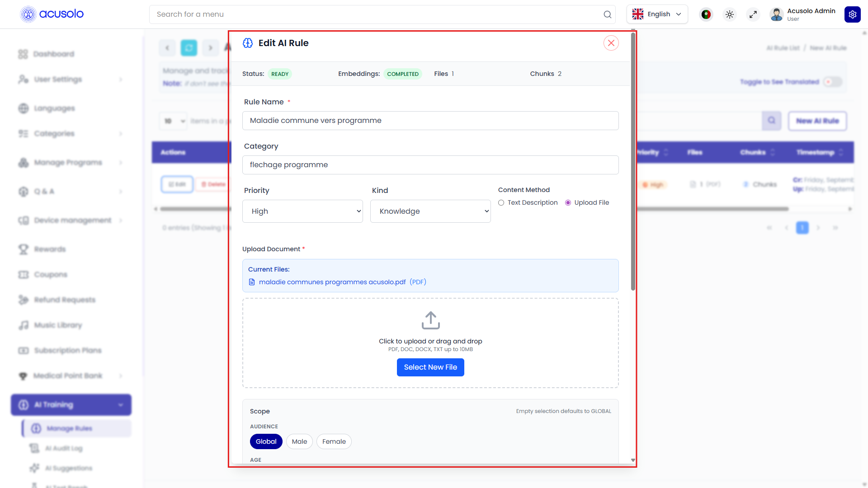Click the search button beside New AI Rule
Viewport: 868px width, 488px height.
click(x=771, y=121)
